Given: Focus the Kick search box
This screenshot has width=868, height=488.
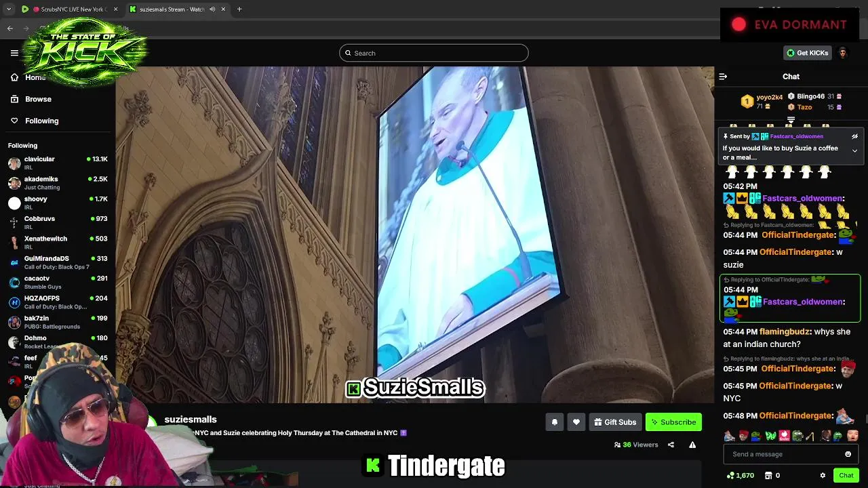Looking at the screenshot, I should point(434,53).
